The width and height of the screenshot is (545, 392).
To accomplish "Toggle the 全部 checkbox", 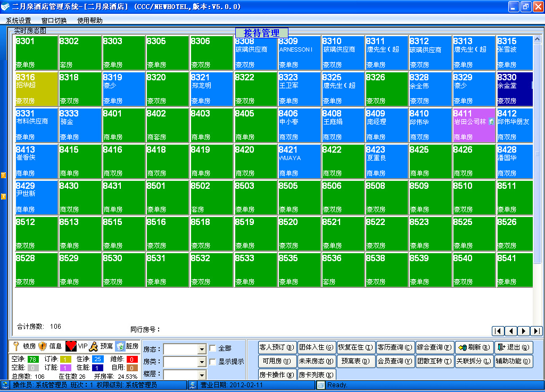I will tap(213, 348).
